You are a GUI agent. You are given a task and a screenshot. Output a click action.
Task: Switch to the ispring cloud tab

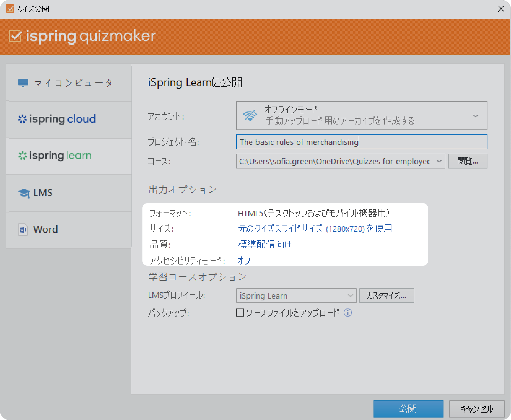pyautogui.click(x=69, y=120)
